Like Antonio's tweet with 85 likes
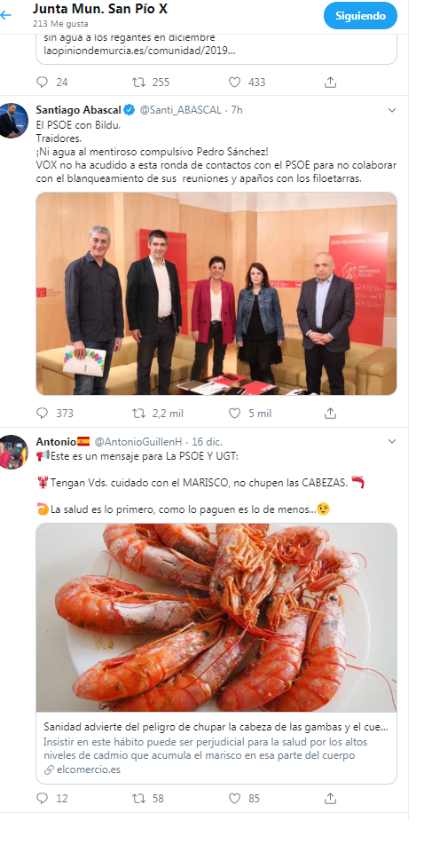This screenshot has height=868, width=424. 235,798
